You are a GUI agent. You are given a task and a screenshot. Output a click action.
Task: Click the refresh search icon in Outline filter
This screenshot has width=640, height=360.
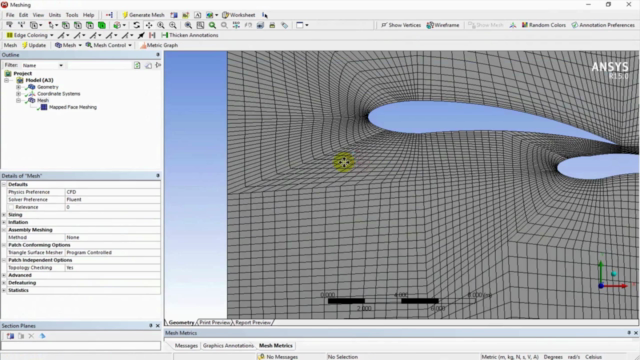(x=137, y=65)
